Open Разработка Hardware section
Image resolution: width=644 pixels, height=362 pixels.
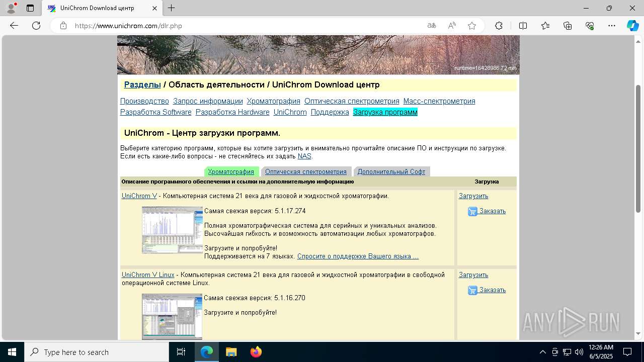pyautogui.click(x=232, y=112)
